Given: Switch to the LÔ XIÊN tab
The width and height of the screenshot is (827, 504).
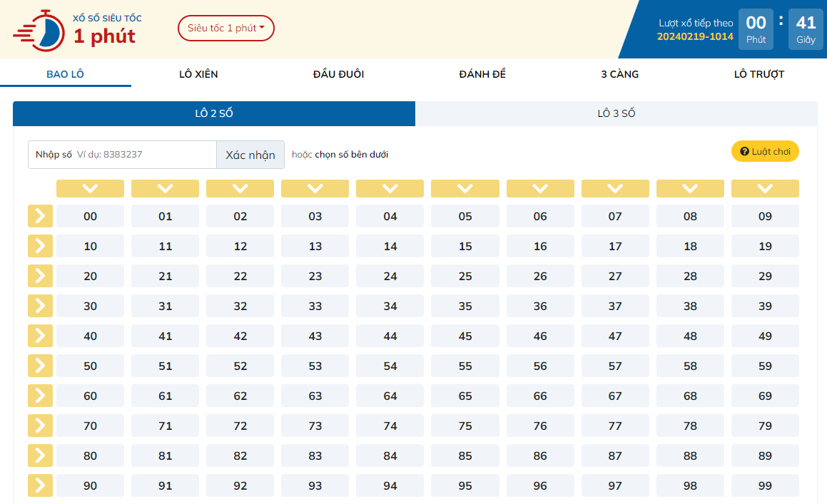Looking at the screenshot, I should 198,74.
